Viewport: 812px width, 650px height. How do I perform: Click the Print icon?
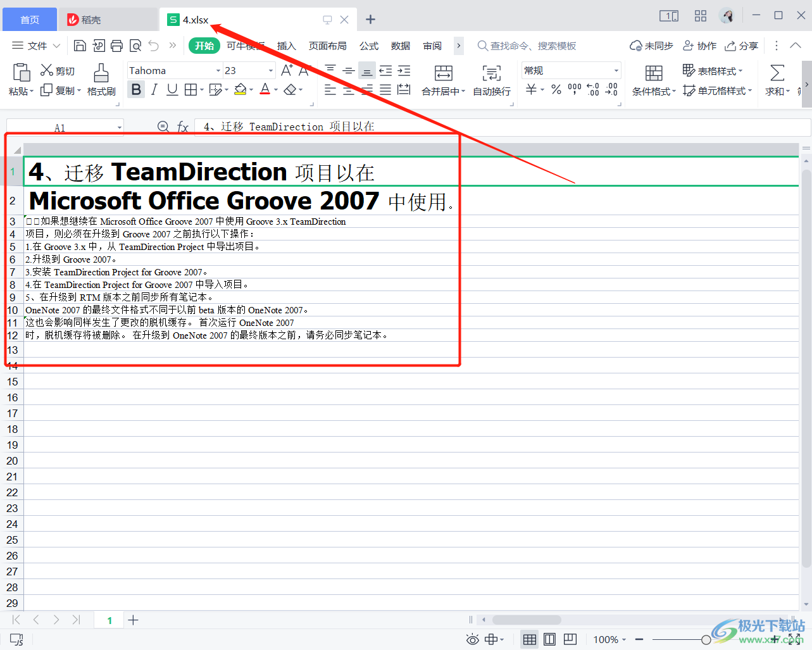click(x=116, y=46)
